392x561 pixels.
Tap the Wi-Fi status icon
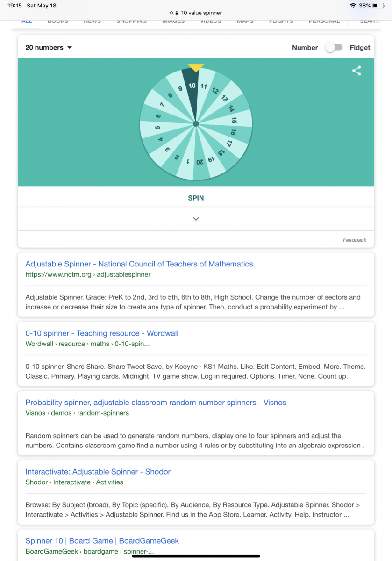[353, 6]
